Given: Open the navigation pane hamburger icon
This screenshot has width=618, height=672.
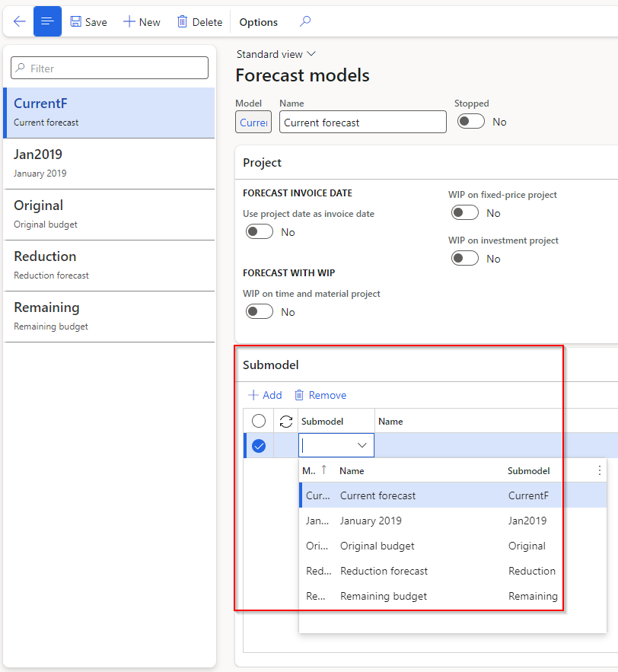Looking at the screenshot, I should pyautogui.click(x=47, y=21).
